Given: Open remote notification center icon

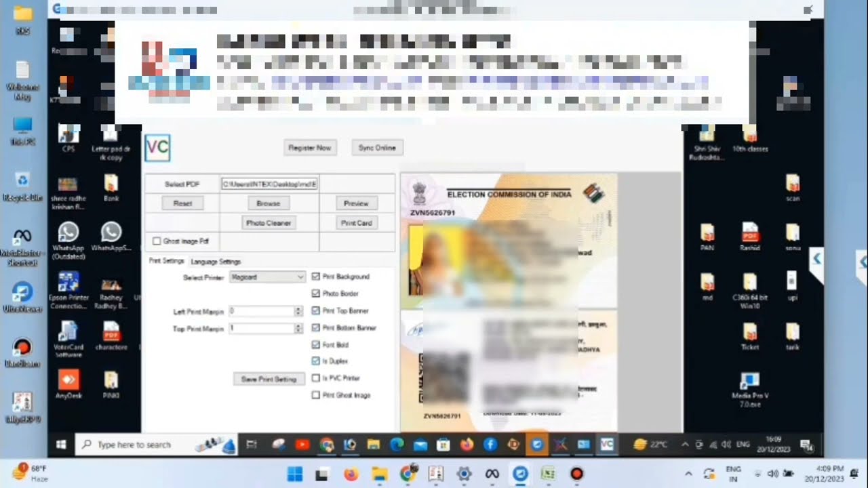Looking at the screenshot, I should (x=806, y=445).
